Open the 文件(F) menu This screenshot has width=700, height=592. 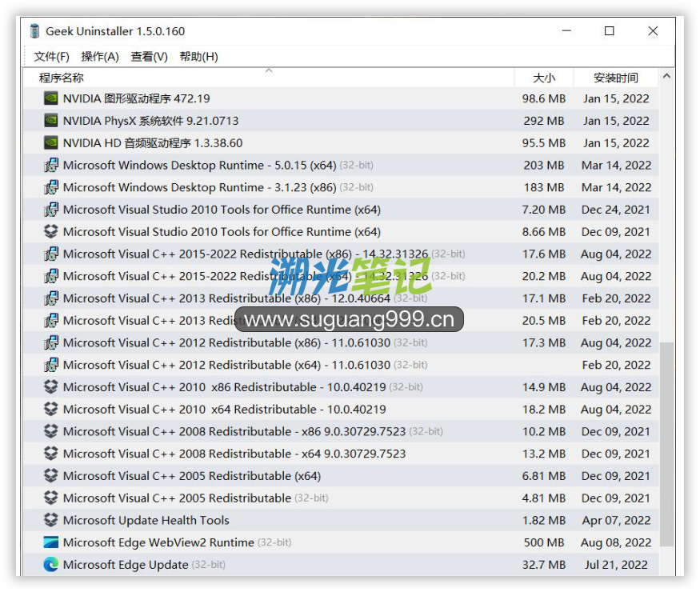coord(51,57)
